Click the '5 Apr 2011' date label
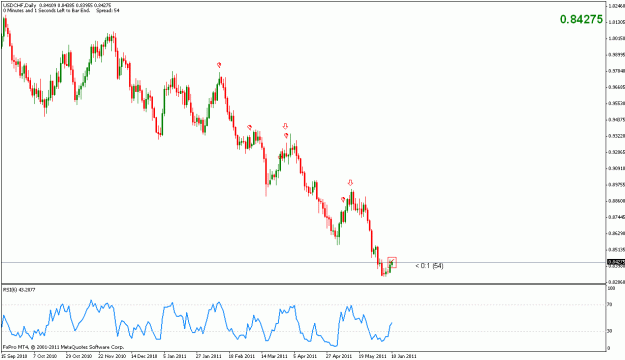Screen dimensions: 625x360 coord(305,356)
